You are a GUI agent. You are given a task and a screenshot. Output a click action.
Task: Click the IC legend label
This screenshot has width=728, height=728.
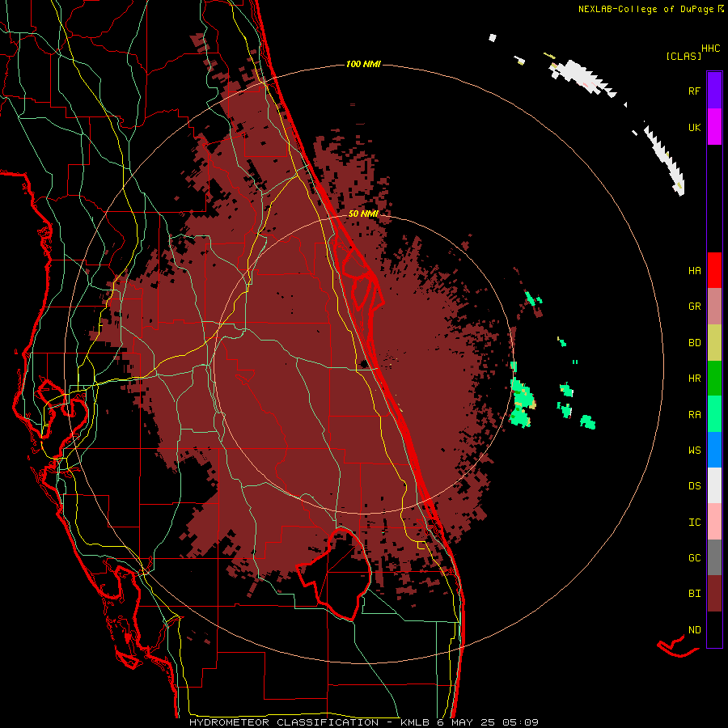point(694,523)
